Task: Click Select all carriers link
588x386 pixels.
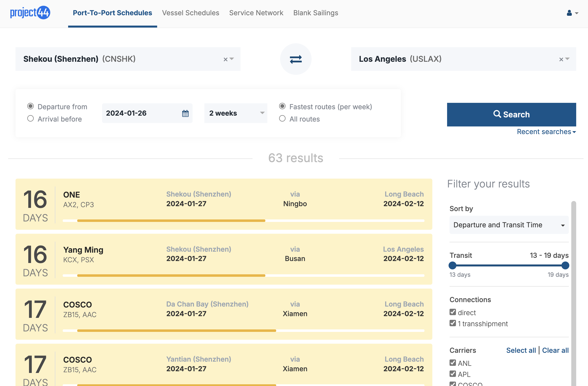Action: (x=521, y=350)
